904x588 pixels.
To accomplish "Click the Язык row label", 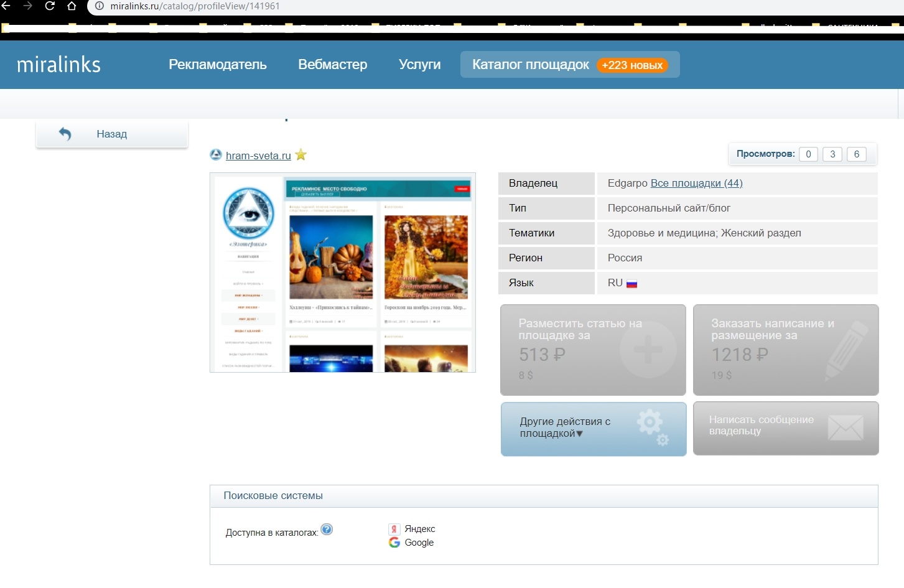I will (521, 282).
